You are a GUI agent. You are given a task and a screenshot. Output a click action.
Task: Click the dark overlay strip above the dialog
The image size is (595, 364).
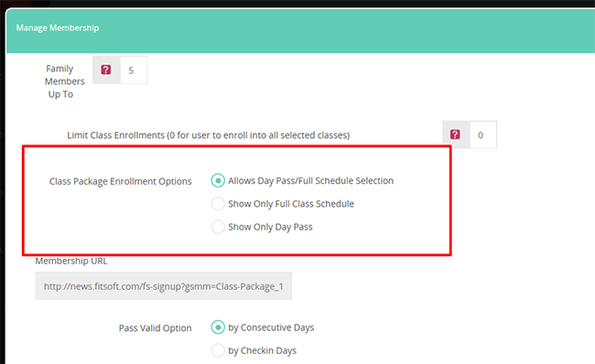point(297,4)
